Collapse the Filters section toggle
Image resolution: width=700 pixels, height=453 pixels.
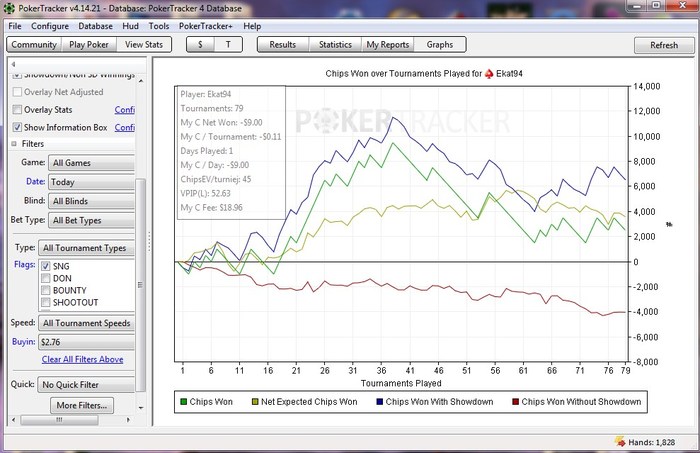(14, 144)
